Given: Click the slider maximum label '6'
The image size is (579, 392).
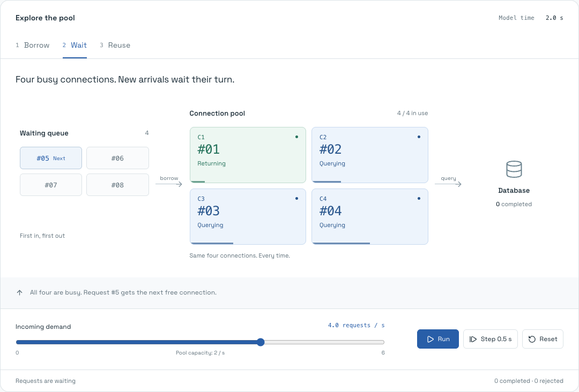Looking at the screenshot, I should click(383, 353).
